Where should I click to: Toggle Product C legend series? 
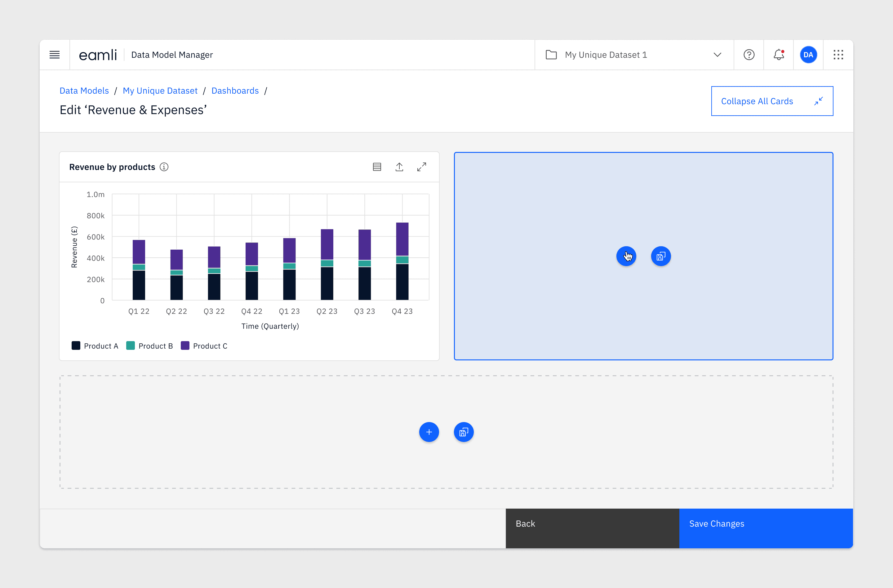204,345
